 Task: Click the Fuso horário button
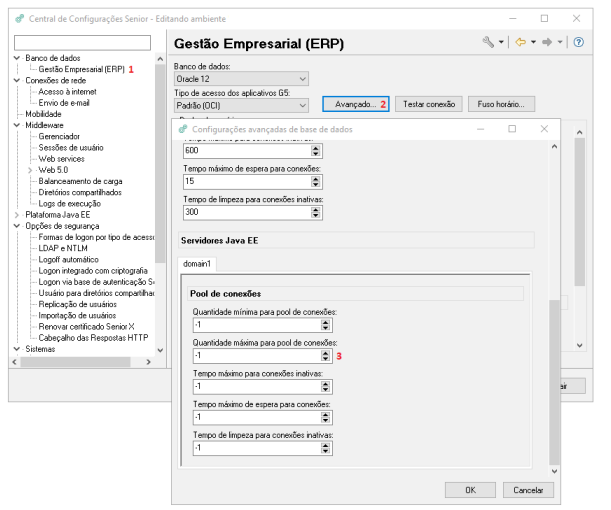click(501, 104)
